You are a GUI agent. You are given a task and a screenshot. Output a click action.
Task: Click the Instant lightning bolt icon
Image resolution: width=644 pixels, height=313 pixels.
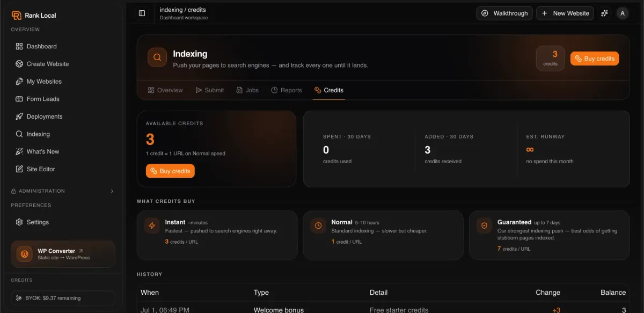pos(152,225)
